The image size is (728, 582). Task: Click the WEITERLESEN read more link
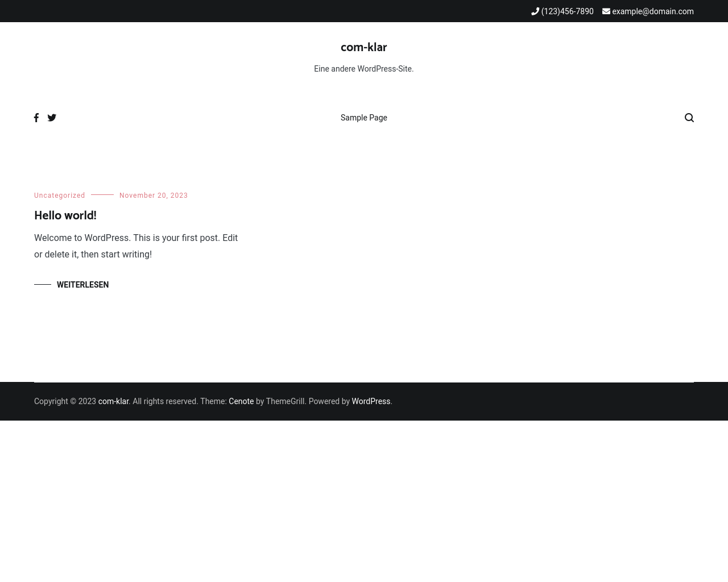pos(82,285)
